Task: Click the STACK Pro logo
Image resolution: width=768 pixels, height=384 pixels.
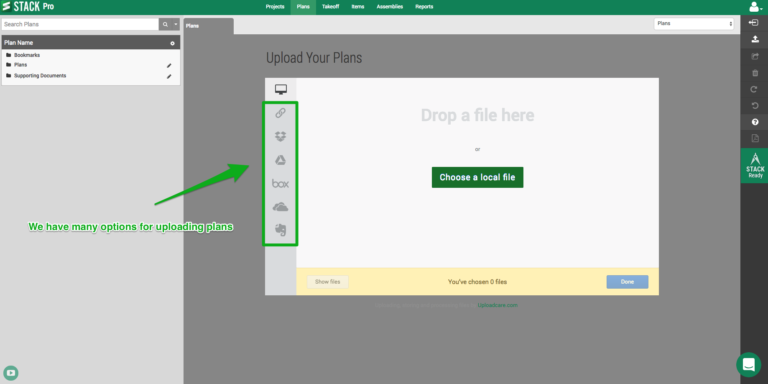Action: coord(28,7)
